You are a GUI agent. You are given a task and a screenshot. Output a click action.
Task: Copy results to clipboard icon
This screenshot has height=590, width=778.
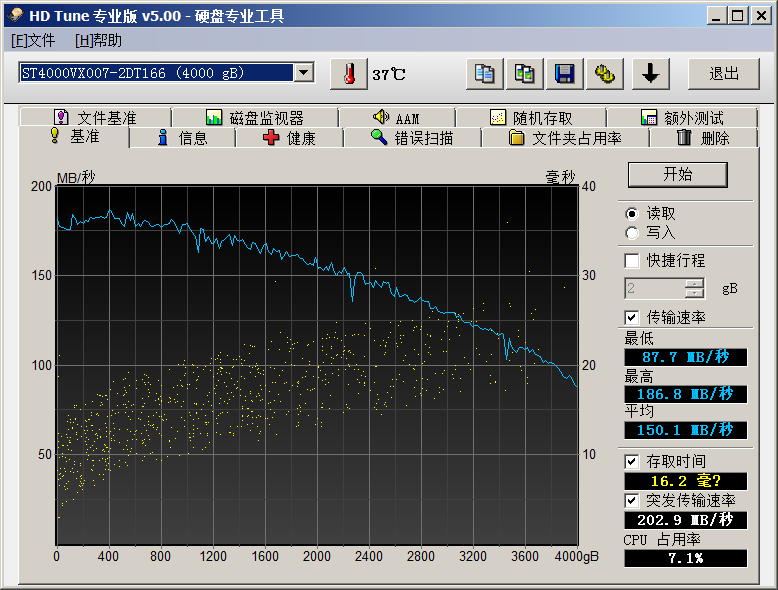pyautogui.click(x=485, y=74)
